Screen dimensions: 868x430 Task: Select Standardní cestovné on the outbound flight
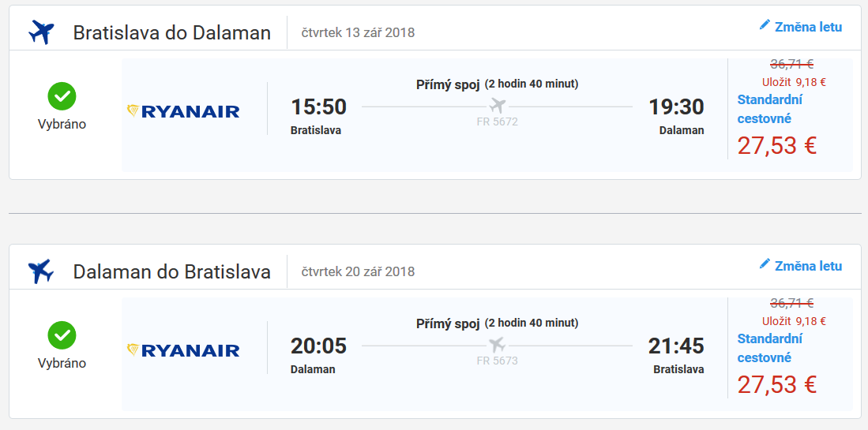(x=769, y=109)
